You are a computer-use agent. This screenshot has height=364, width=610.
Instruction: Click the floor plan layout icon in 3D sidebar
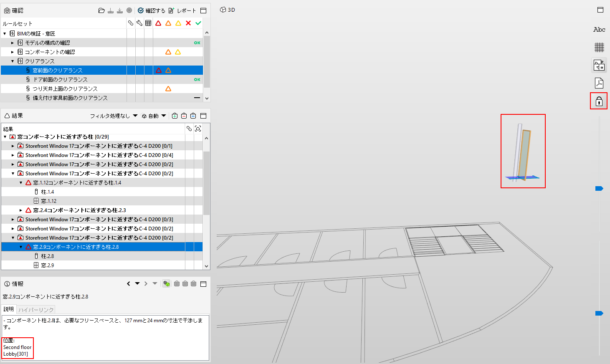(599, 65)
